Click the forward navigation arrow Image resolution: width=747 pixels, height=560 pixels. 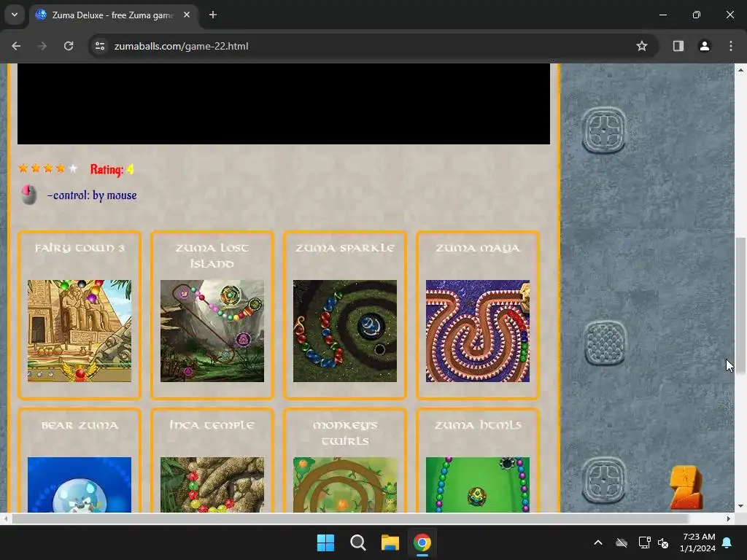coord(42,46)
